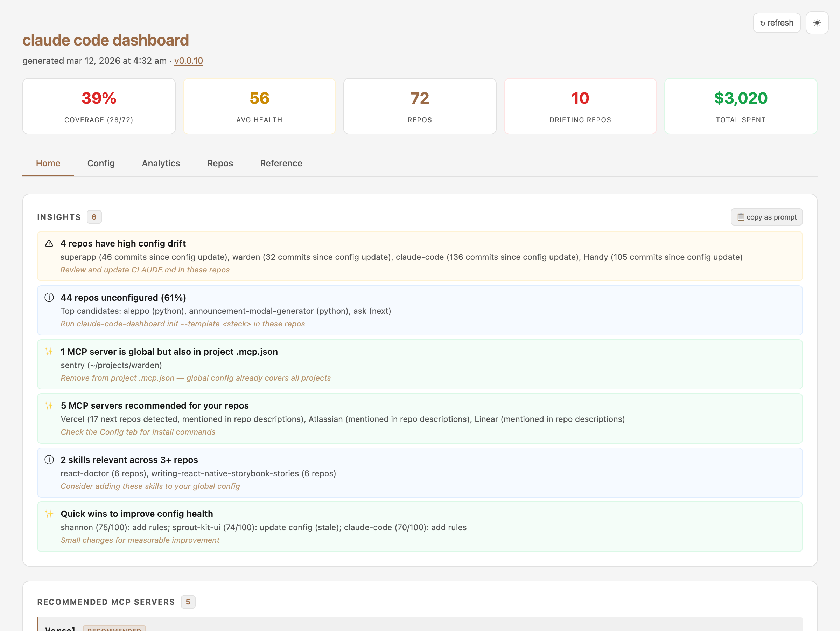Click the info icon beside 44 repos unconfigured
This screenshot has width=840, height=631.
49,297
